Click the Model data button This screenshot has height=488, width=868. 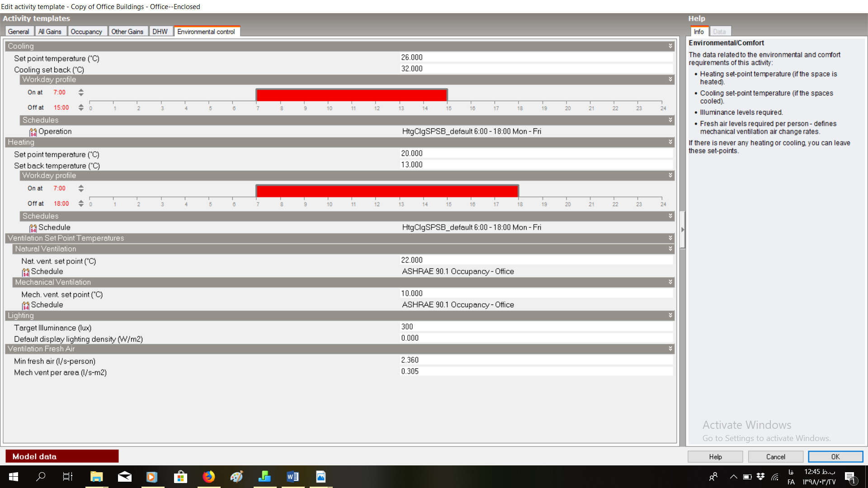[x=62, y=456]
